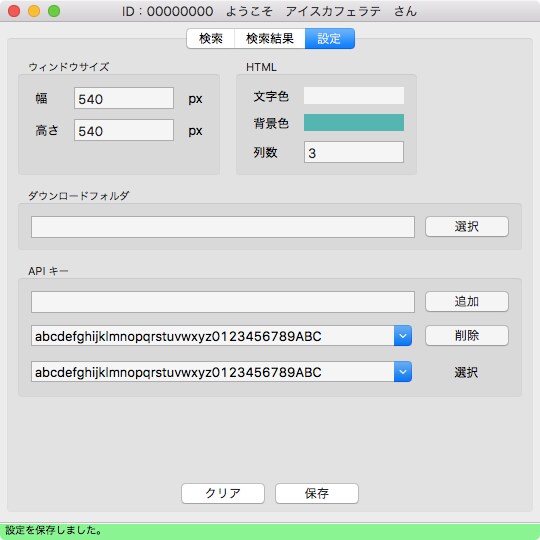This screenshot has width=540, height=540.
Task: Click the HTML group label
Action: tap(261, 67)
